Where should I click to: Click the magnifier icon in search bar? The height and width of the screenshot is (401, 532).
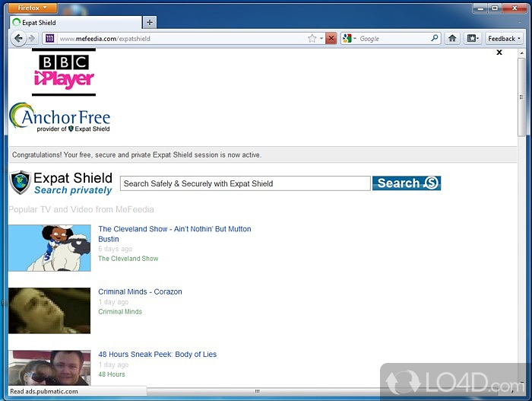(435, 38)
